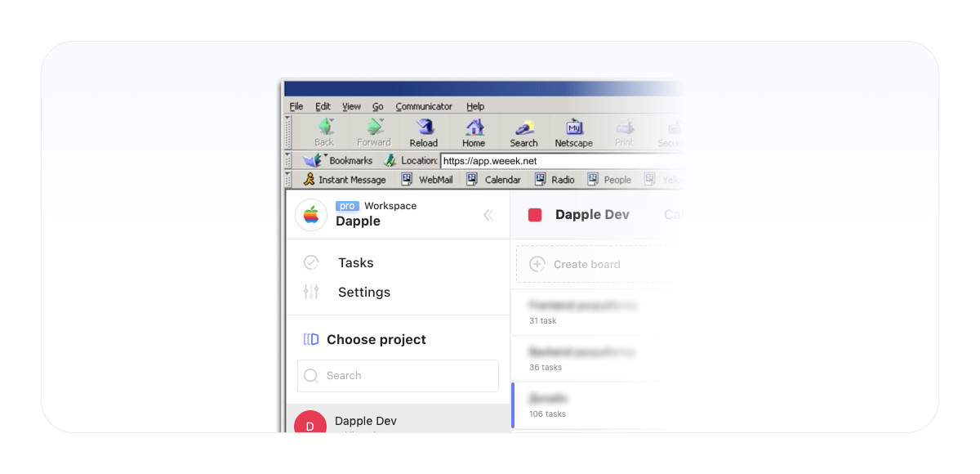This screenshot has height=474, width=980.
Task: Click the Print toolbar icon
Action: click(x=624, y=128)
